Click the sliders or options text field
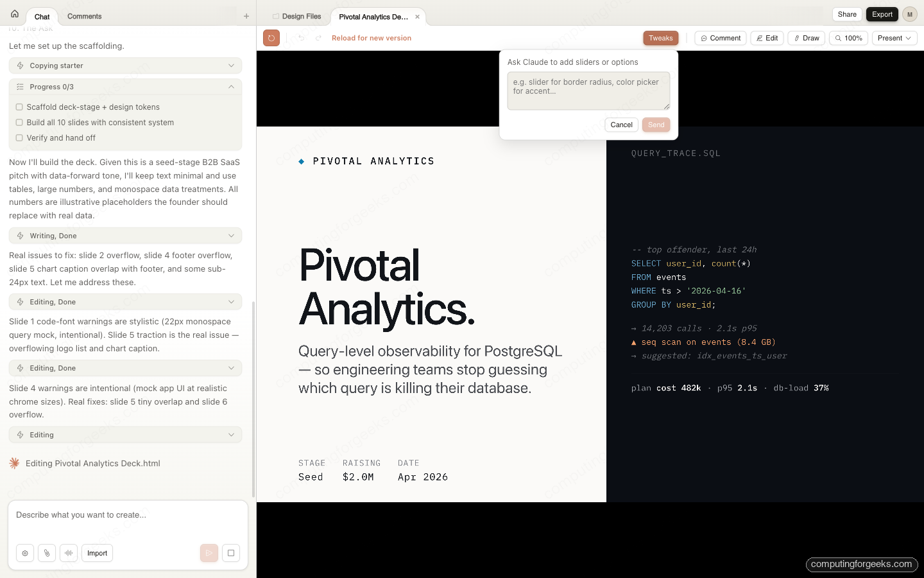Image resolution: width=924 pixels, height=578 pixels. pos(588,91)
